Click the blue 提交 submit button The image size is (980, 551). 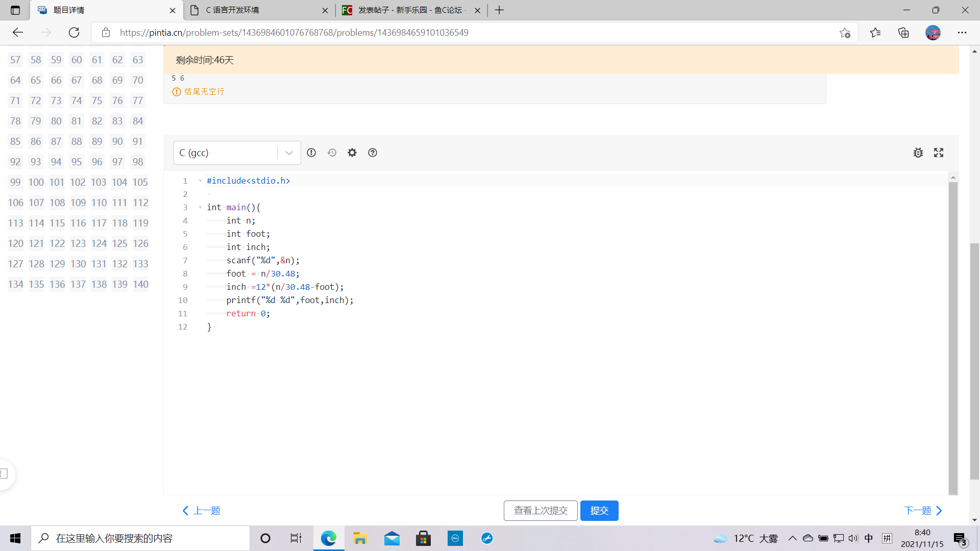point(599,511)
